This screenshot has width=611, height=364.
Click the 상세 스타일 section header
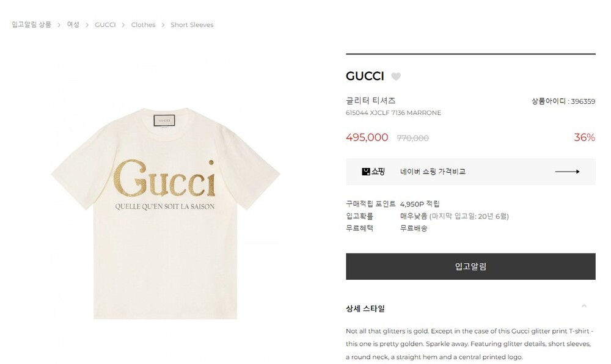[365, 308]
